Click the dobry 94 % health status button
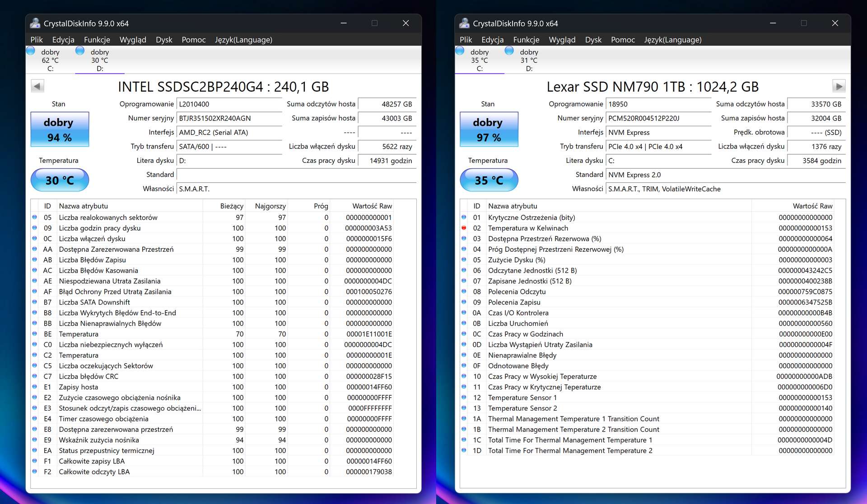The width and height of the screenshot is (867, 504). point(60,129)
